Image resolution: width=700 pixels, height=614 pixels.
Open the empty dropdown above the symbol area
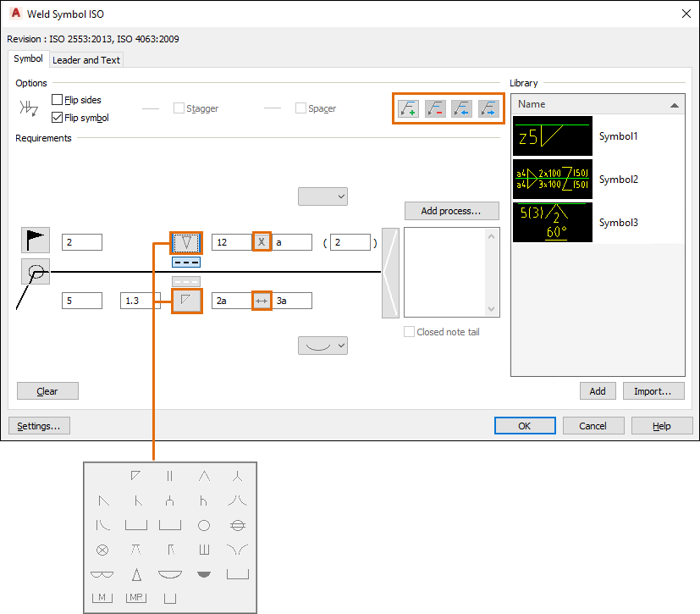(x=322, y=196)
